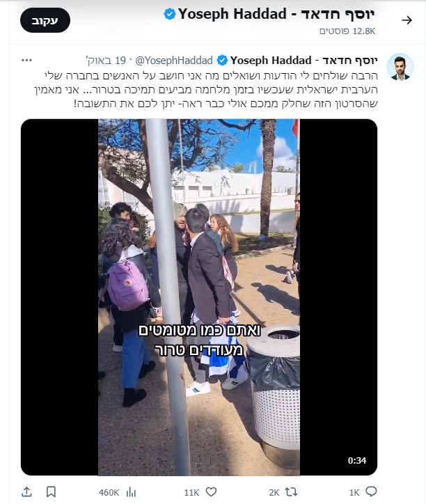Click the video duration label 0:34
The width and height of the screenshot is (426, 504).
(357, 461)
